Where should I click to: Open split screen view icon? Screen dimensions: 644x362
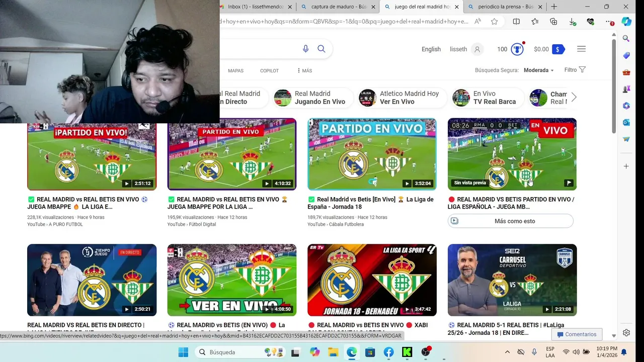[x=516, y=22]
